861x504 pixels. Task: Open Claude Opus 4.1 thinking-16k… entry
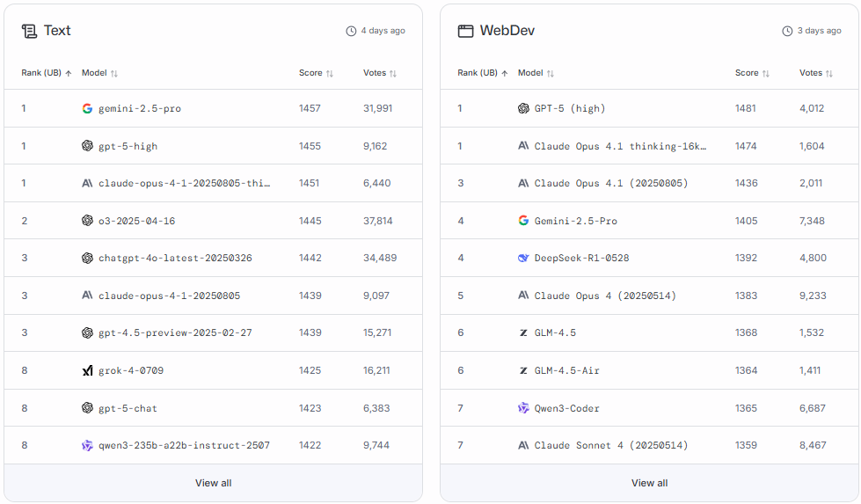tap(621, 146)
